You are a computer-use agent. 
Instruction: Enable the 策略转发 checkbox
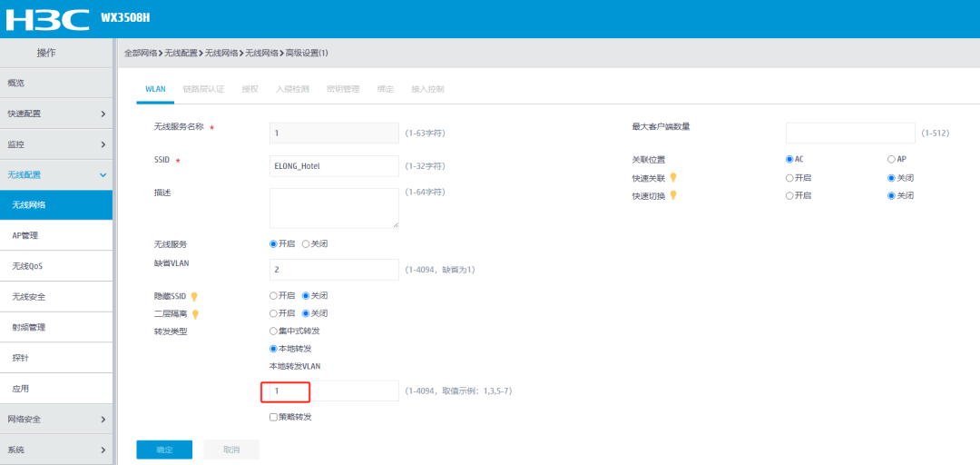click(274, 417)
